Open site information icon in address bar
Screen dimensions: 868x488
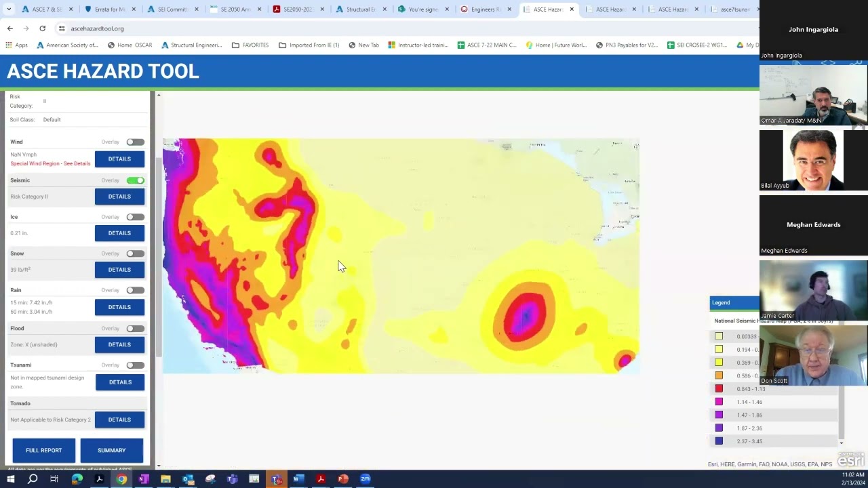(x=62, y=28)
